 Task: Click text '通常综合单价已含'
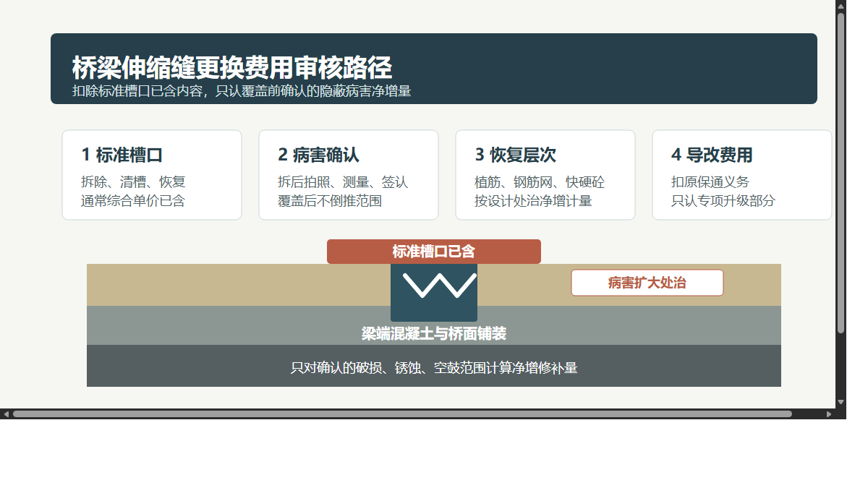[133, 201]
